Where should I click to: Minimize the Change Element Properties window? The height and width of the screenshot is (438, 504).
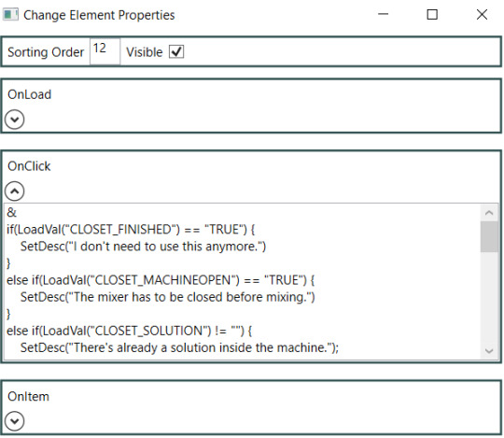[383, 14]
